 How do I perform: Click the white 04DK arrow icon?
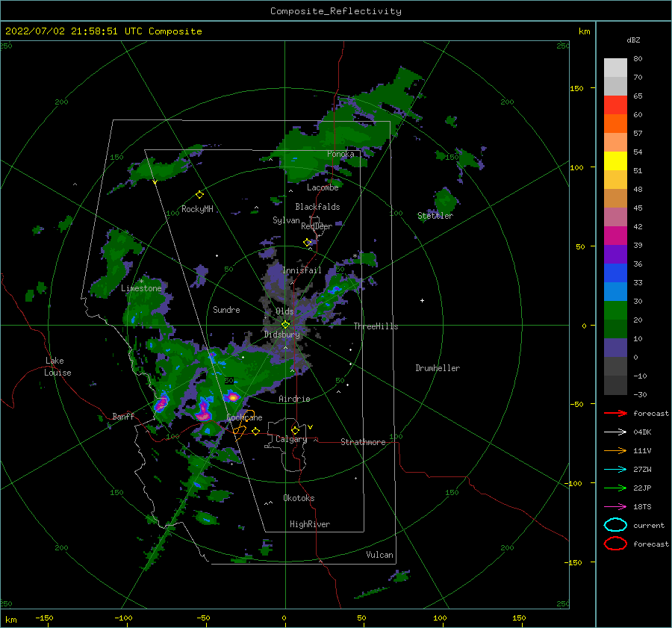click(615, 432)
